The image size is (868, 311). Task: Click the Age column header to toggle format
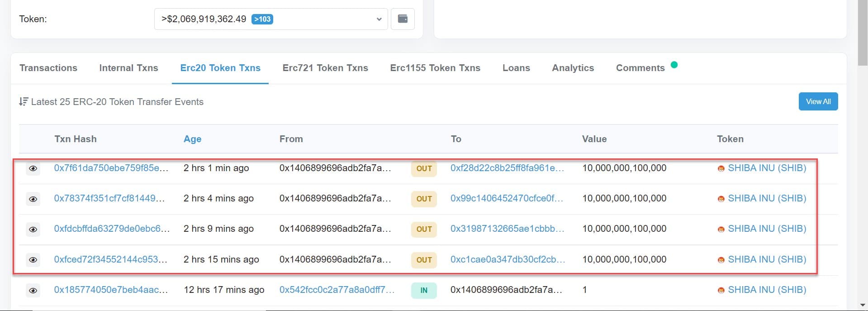point(192,139)
